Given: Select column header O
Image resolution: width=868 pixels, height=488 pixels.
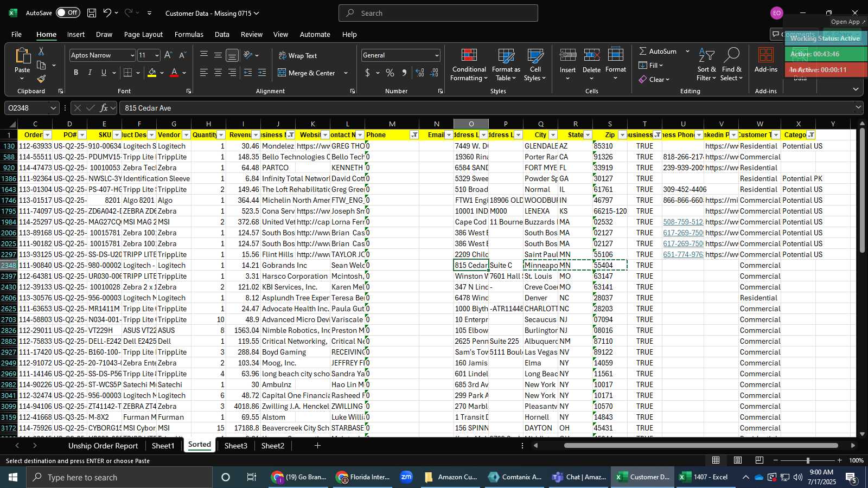Looking at the screenshot, I should point(471,124).
